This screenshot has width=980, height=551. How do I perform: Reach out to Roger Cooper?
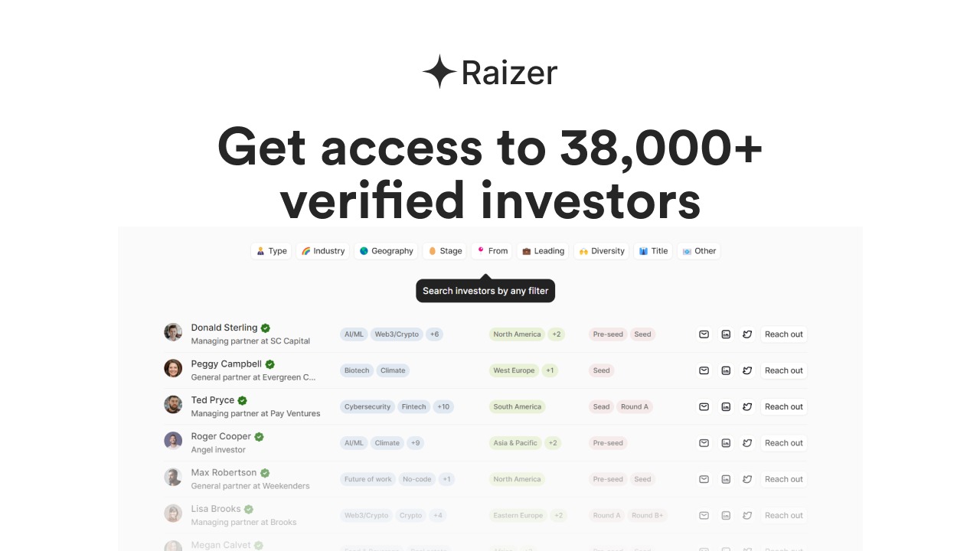pyautogui.click(x=783, y=443)
